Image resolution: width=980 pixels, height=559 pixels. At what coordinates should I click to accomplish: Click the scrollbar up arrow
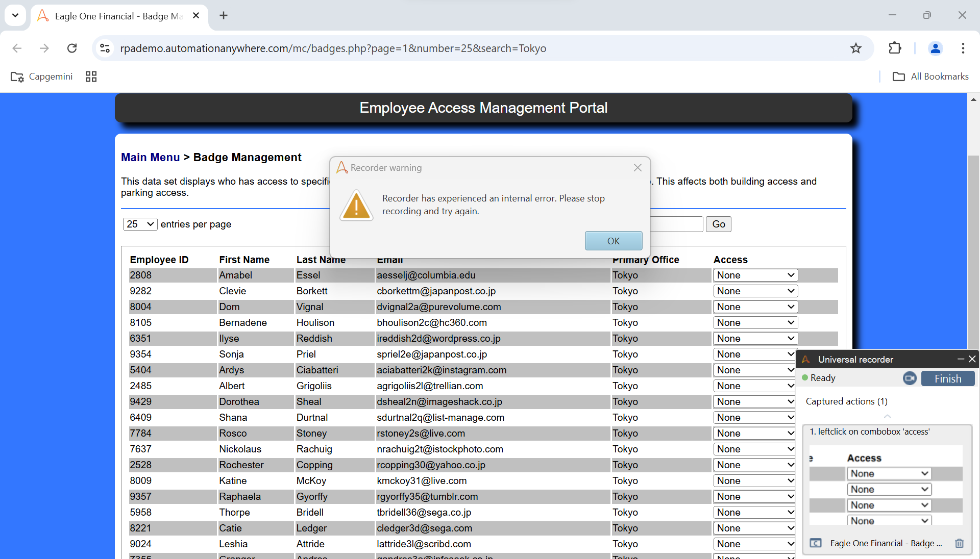click(x=973, y=99)
